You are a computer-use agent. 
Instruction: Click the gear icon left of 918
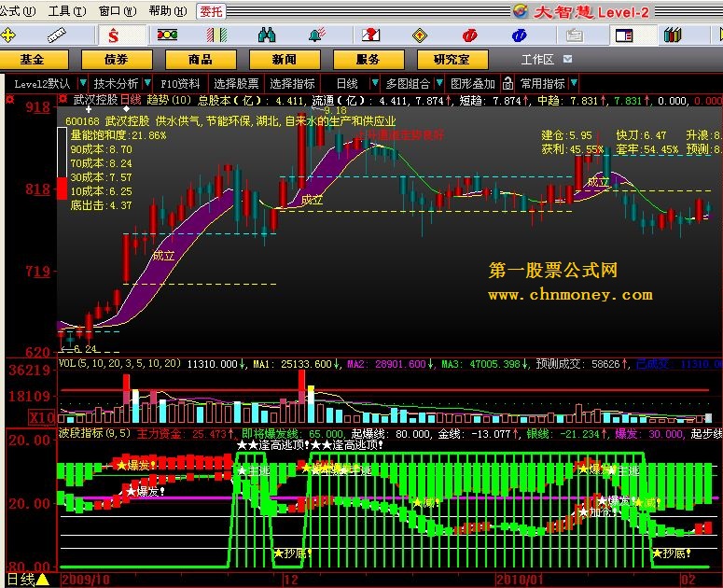click(x=9, y=99)
